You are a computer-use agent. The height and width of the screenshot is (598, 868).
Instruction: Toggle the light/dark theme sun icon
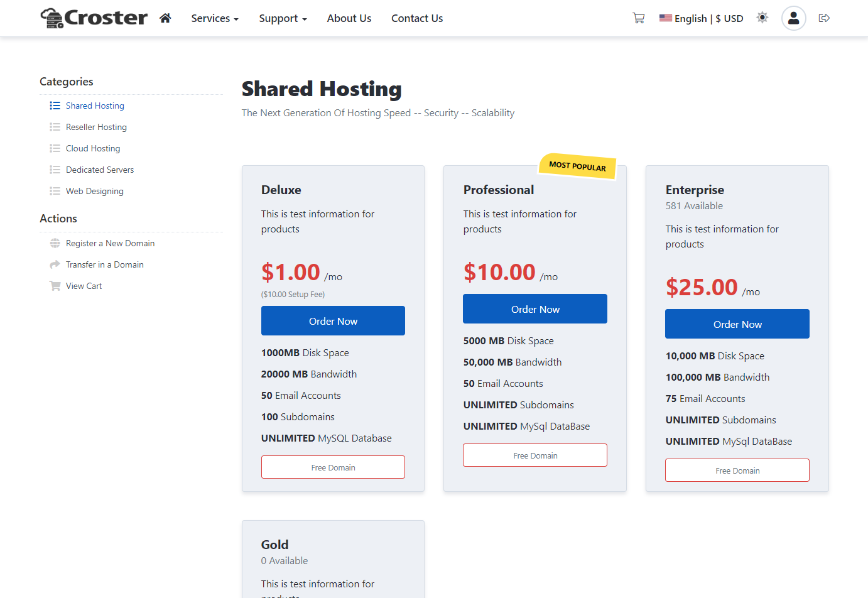tap(762, 18)
